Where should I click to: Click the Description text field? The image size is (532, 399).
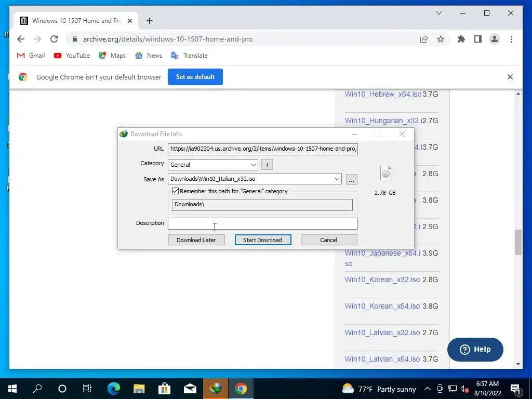[x=262, y=223]
